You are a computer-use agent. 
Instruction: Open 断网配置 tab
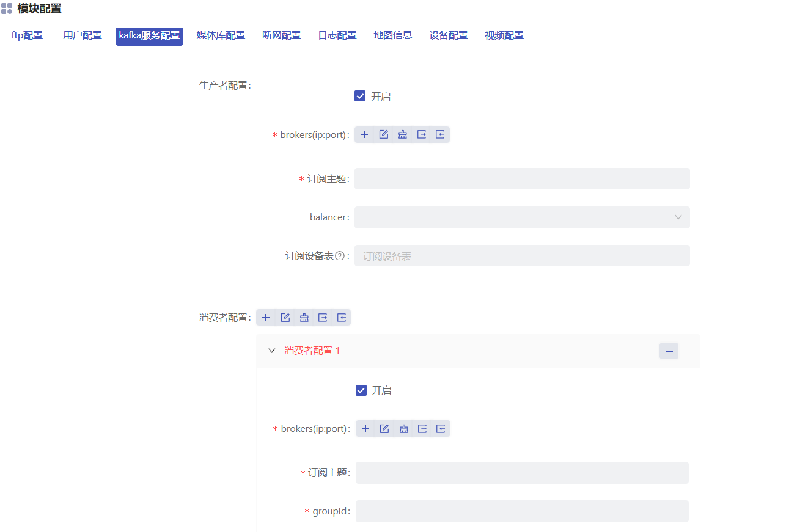[x=281, y=35]
